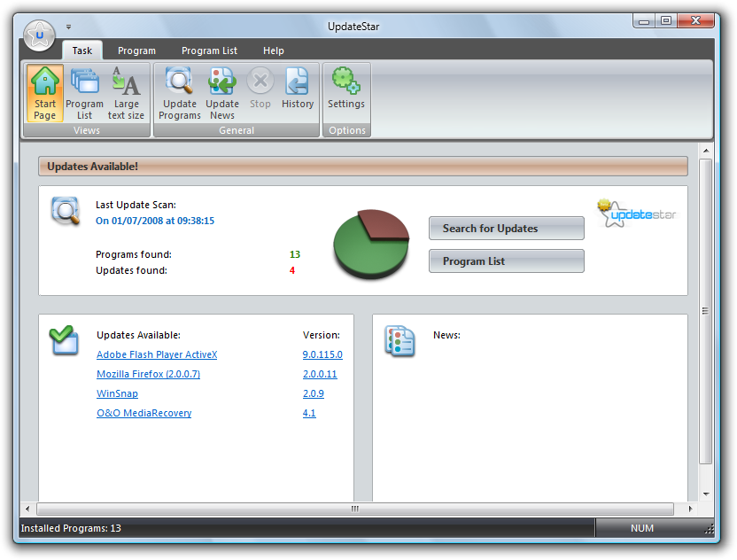
Task: Click the "Version:" column heading
Action: point(322,335)
